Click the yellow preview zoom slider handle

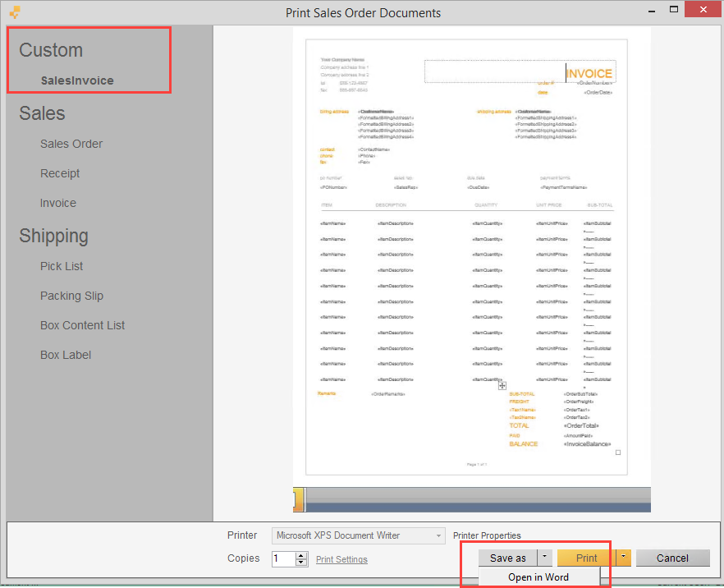pyautogui.click(x=298, y=500)
